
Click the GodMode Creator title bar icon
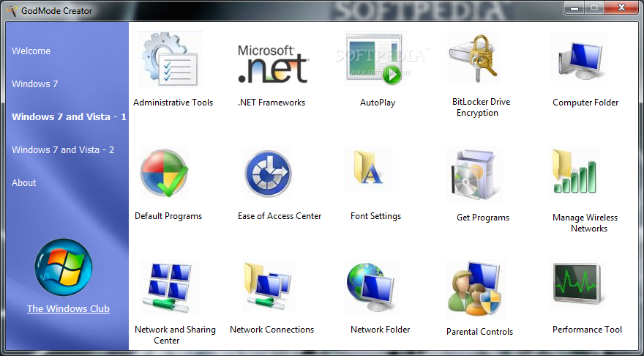pos(12,10)
